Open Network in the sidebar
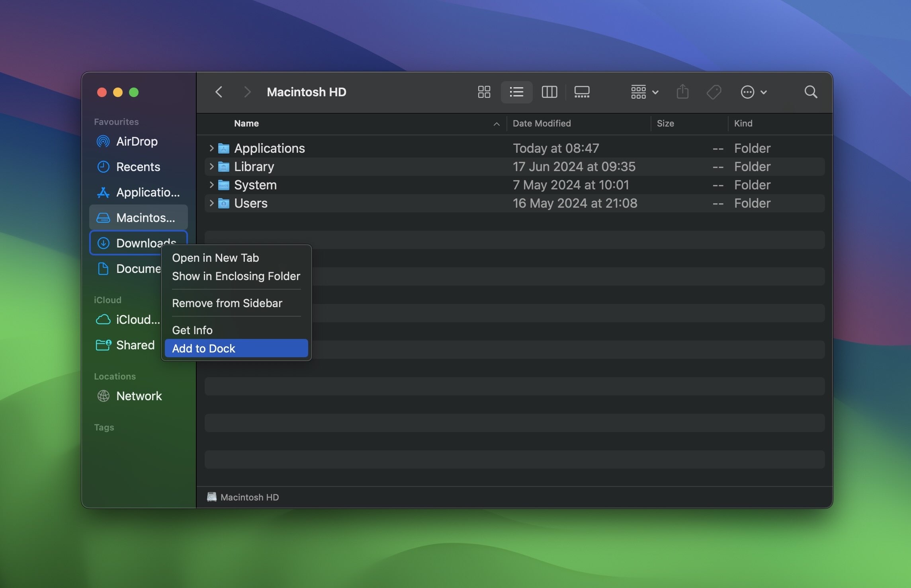Viewport: 911px width, 588px height. [138, 396]
